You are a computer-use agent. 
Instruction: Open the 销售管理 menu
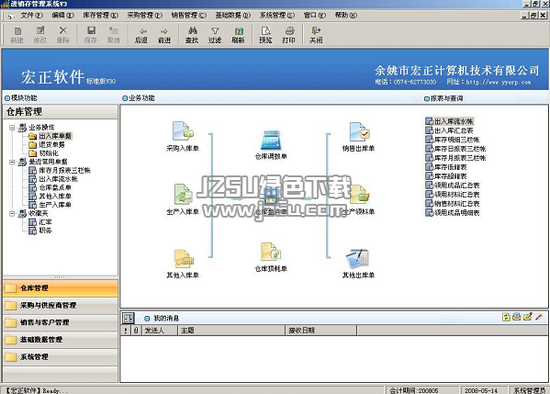(x=189, y=15)
